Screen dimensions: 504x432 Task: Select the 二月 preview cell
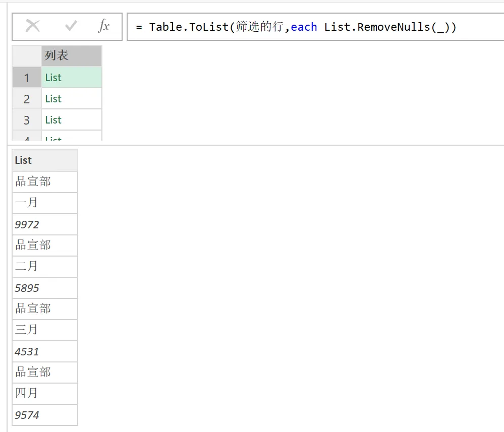[45, 267]
